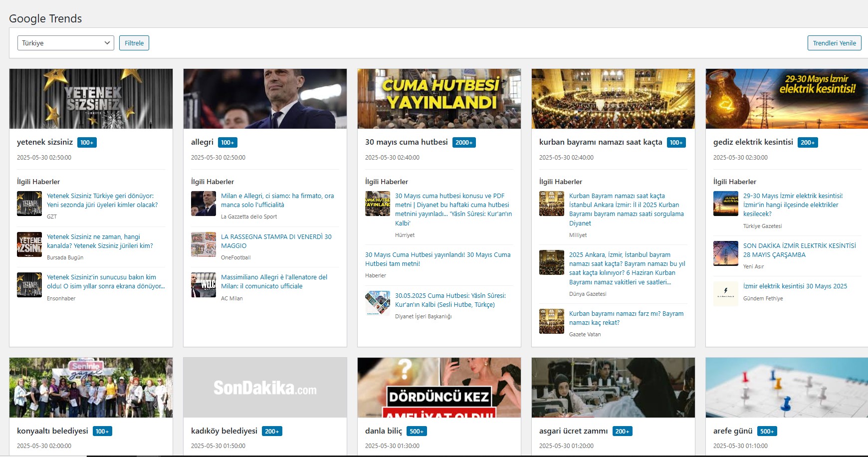The width and height of the screenshot is (868, 457).
Task: Click La Gazzetta dello Sport article thumbnail
Action: 204,204
